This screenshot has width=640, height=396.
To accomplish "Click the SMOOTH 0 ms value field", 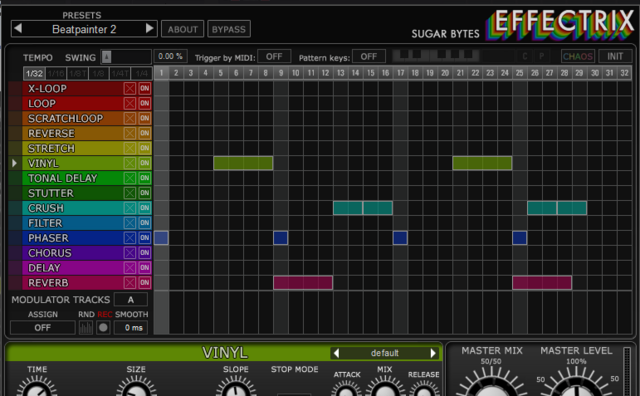I will (131, 327).
